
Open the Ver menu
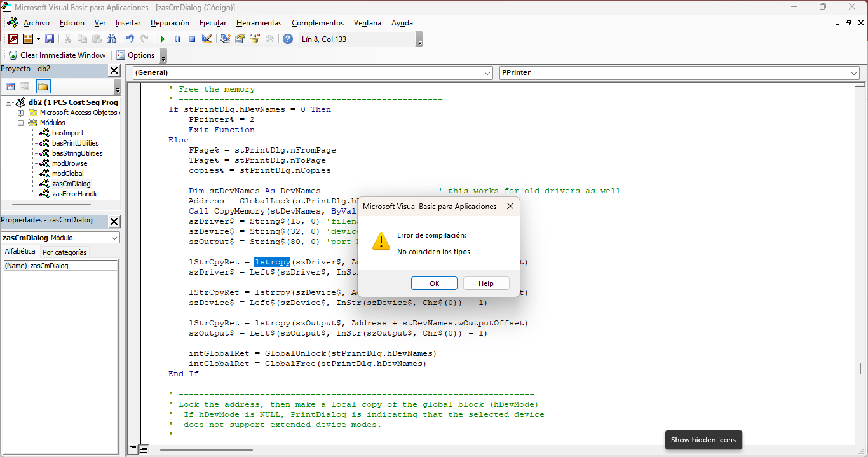(100, 23)
